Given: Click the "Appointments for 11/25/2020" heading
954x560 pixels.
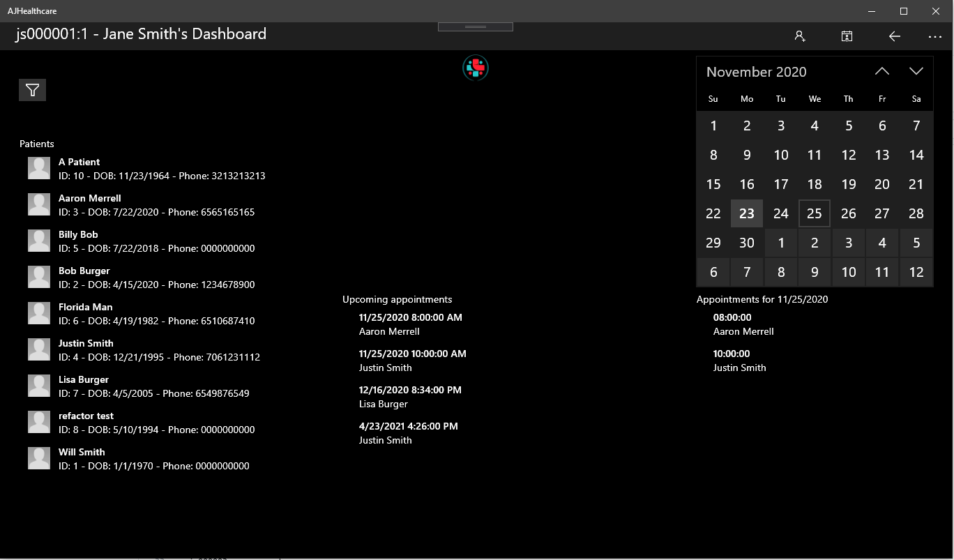Looking at the screenshot, I should (x=762, y=299).
